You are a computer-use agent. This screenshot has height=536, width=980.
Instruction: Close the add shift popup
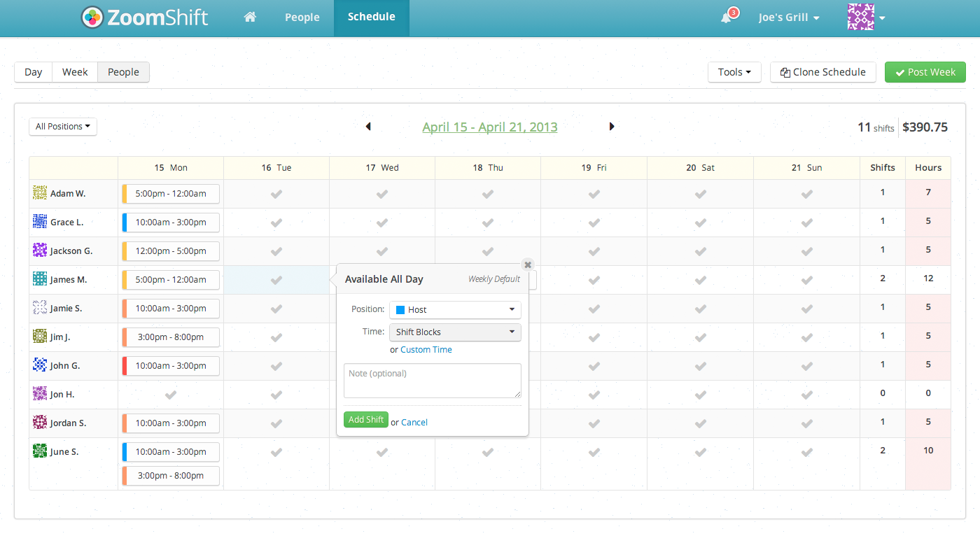tap(528, 265)
